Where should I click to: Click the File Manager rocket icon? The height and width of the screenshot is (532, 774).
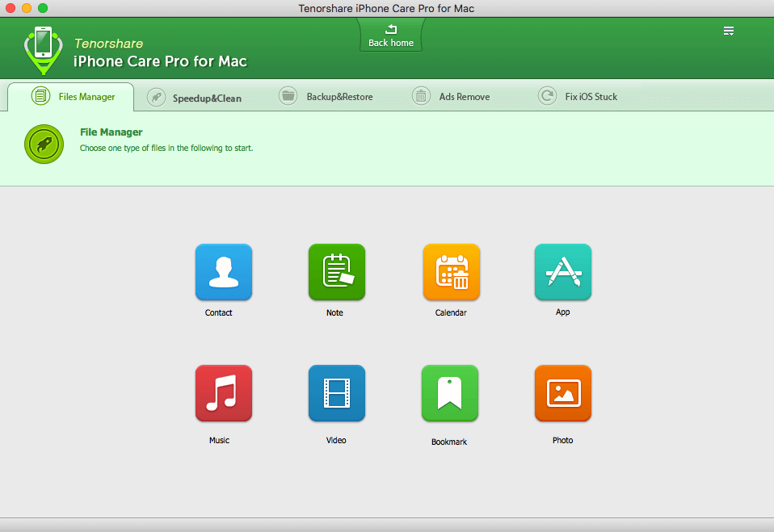point(44,144)
